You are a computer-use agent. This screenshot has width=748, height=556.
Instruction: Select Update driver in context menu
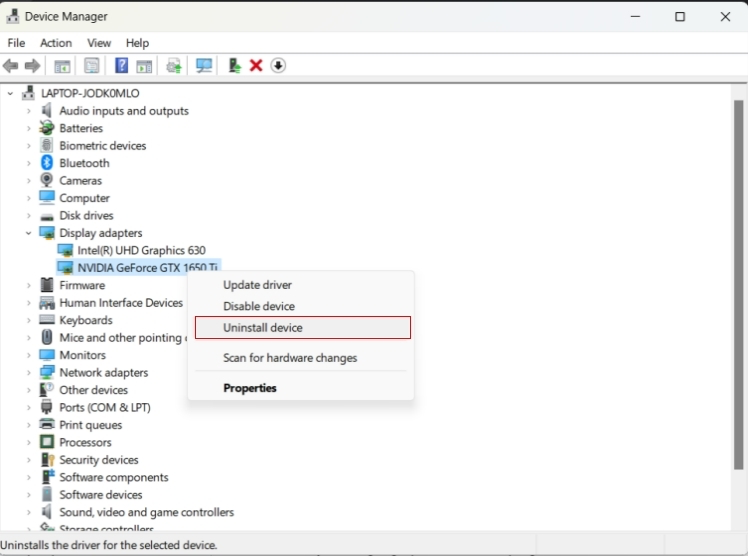click(257, 285)
